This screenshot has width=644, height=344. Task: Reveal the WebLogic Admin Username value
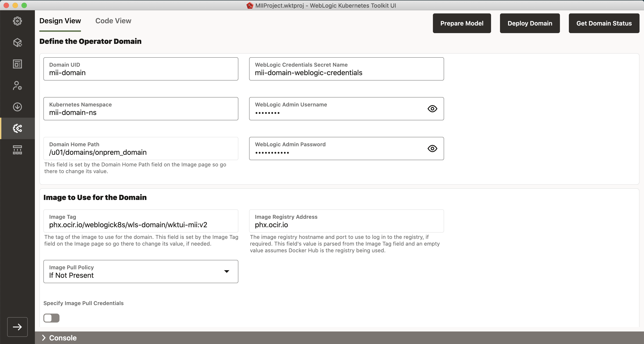432,109
